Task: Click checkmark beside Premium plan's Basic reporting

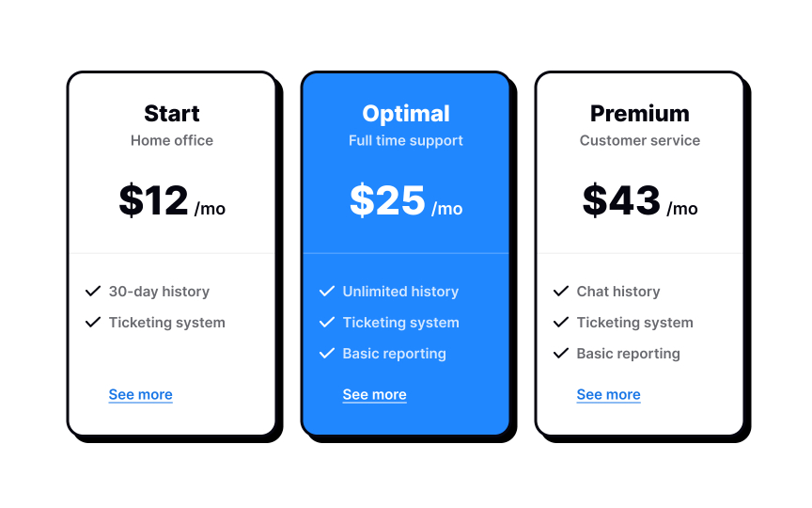Action: (x=561, y=354)
